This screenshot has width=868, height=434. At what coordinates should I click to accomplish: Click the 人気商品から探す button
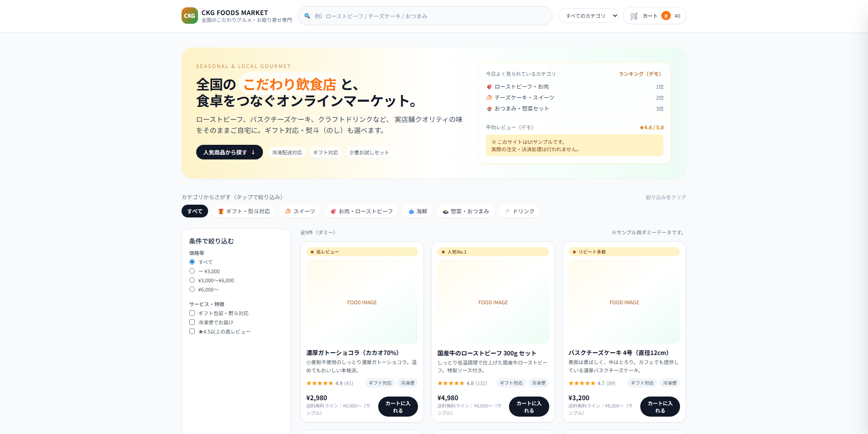tap(229, 152)
